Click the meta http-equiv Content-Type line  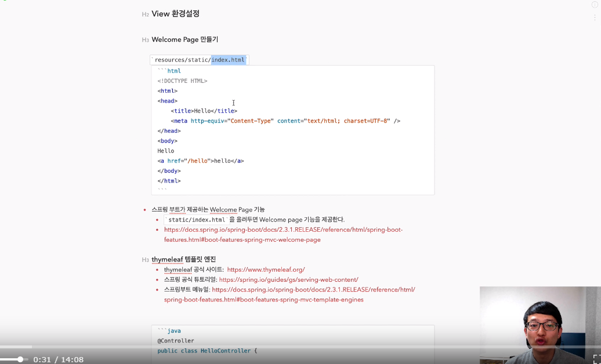[285, 121]
